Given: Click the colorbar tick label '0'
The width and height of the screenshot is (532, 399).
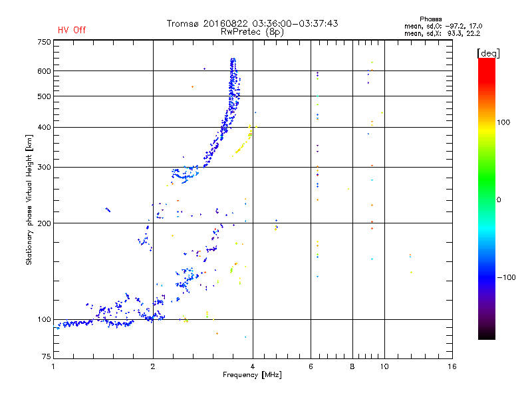Looking at the screenshot, I should pos(499,200).
